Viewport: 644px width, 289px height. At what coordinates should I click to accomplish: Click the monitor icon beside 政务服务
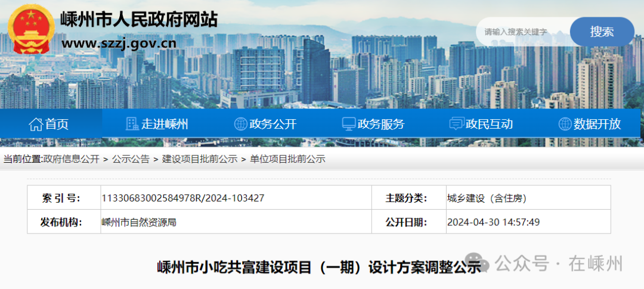point(348,124)
